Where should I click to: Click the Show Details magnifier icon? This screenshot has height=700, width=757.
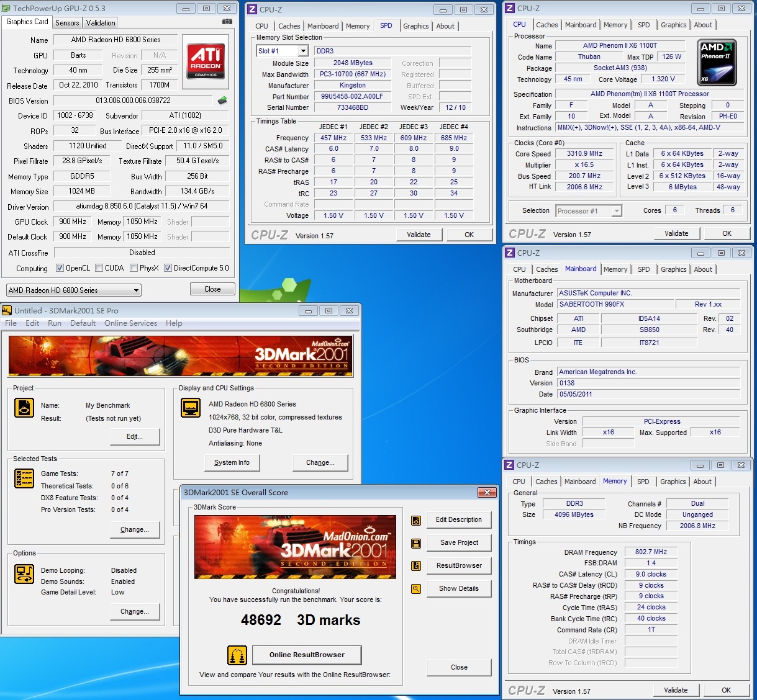(x=416, y=589)
